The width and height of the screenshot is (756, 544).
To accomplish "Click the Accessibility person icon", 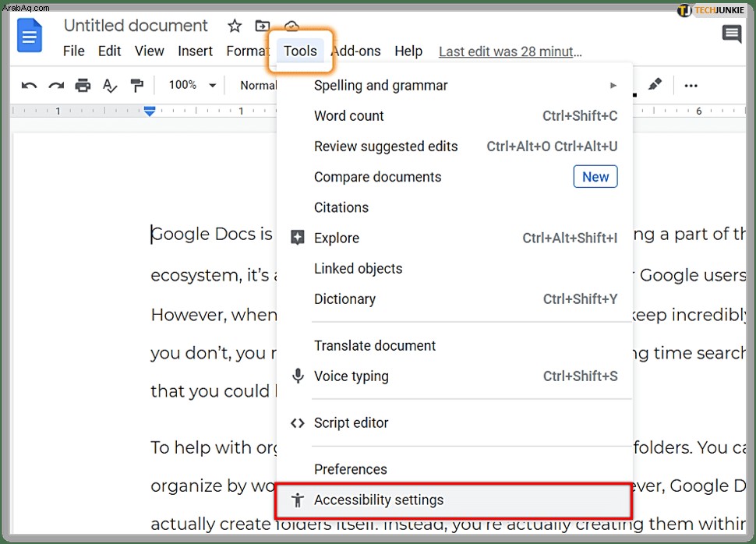I will coord(298,500).
